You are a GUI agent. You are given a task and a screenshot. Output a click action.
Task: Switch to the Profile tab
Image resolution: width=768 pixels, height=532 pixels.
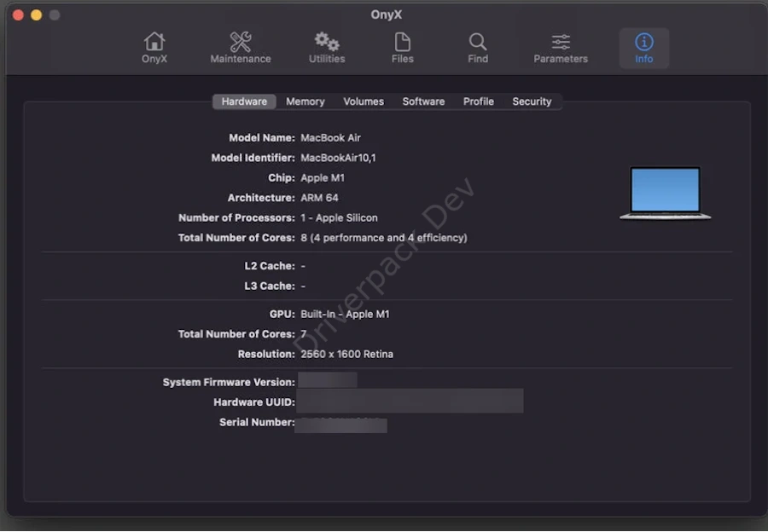coord(478,101)
